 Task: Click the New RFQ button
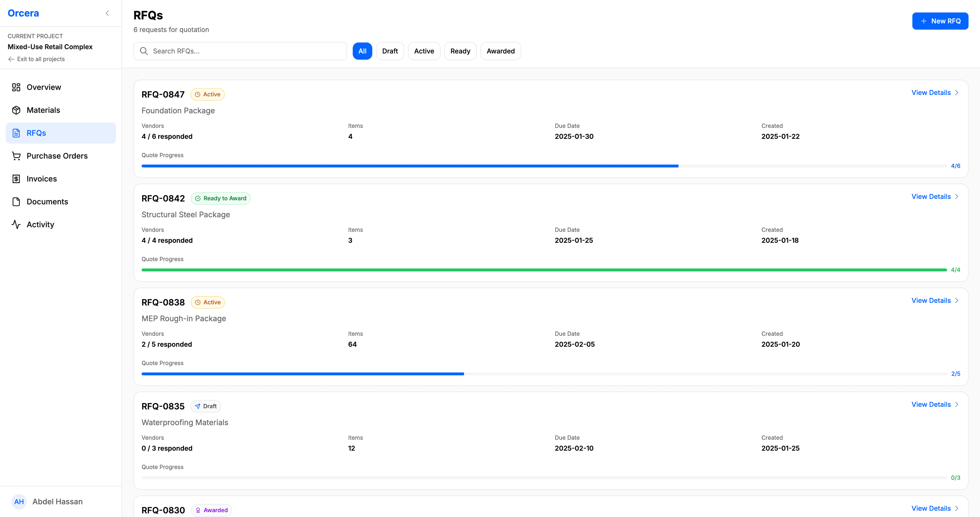pos(940,21)
